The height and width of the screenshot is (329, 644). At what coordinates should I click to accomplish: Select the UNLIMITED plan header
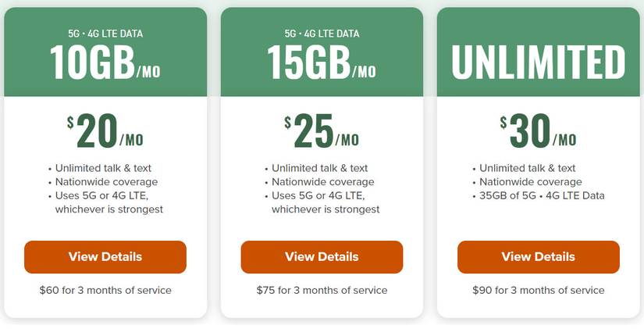click(x=538, y=63)
